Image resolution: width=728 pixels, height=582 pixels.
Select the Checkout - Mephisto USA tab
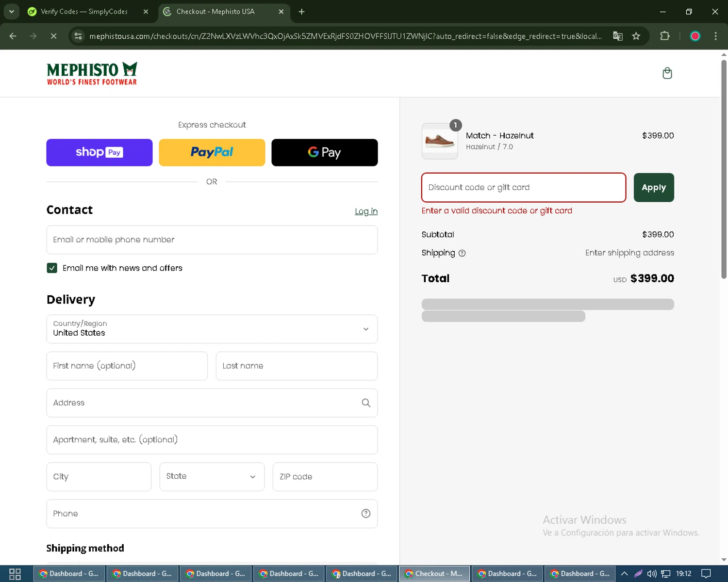coord(215,12)
